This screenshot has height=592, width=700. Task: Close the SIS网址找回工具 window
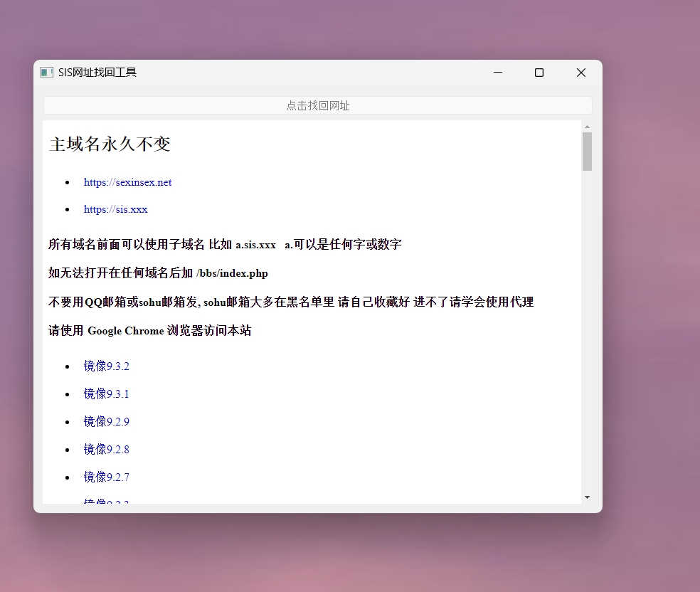580,73
